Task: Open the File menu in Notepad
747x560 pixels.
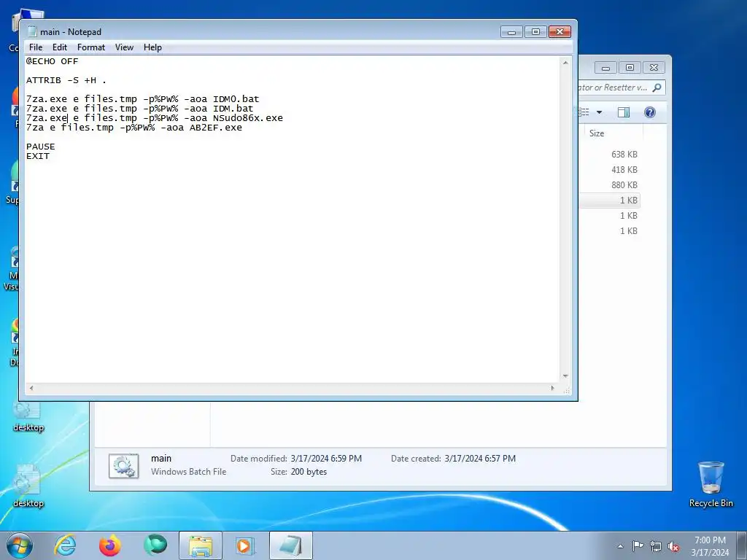Action: point(36,47)
